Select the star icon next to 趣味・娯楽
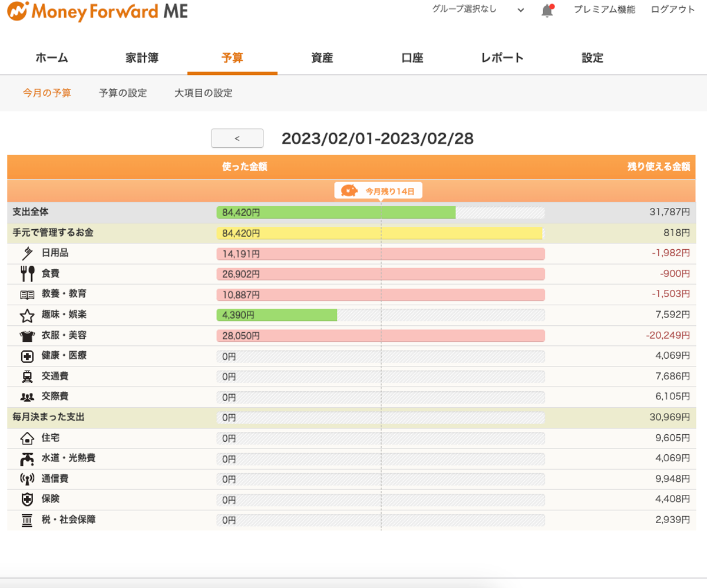 pos(27,315)
